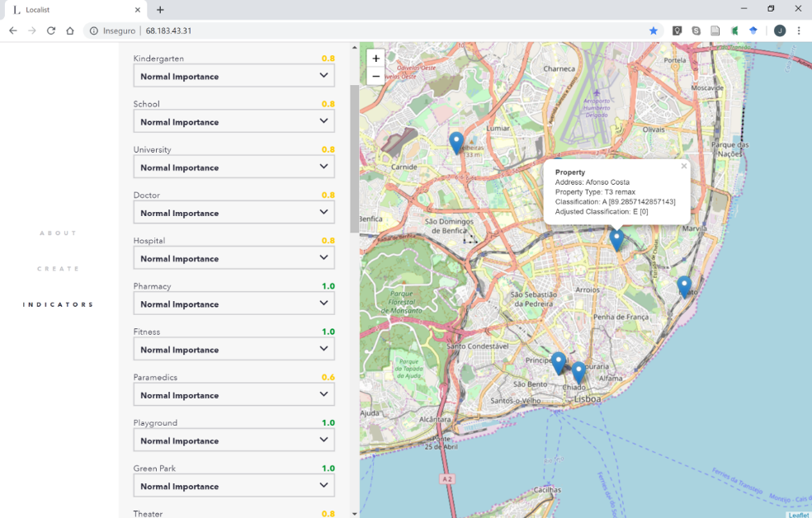Open the Chrome three-dot menu
This screenshot has width=812, height=518.
tap(798, 31)
